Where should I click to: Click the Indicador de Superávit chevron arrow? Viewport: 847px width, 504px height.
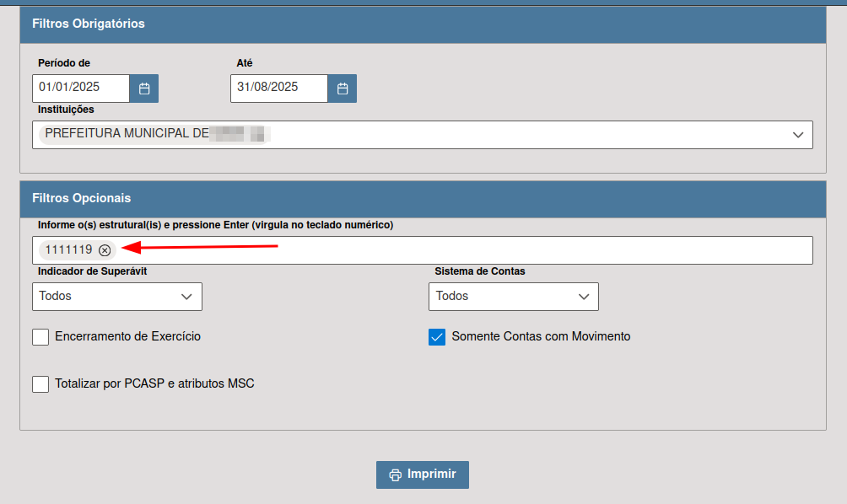pyautogui.click(x=187, y=297)
